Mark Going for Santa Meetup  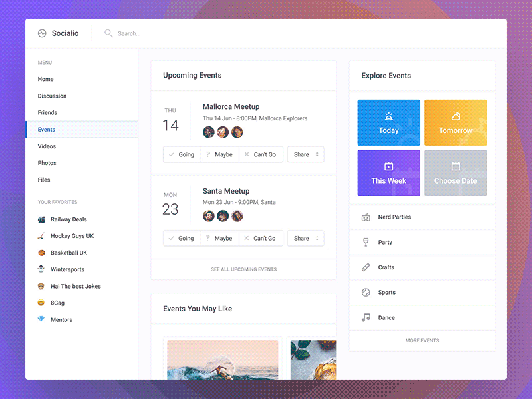click(x=182, y=239)
